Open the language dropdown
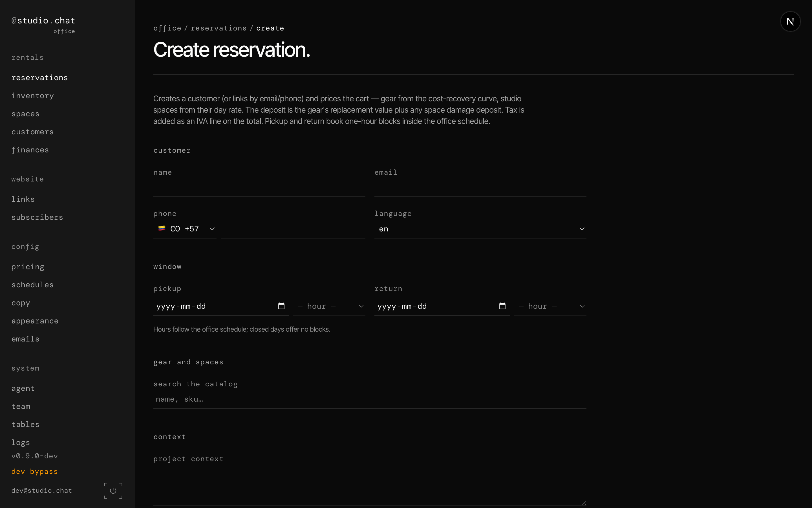The width and height of the screenshot is (812, 508). (x=480, y=229)
